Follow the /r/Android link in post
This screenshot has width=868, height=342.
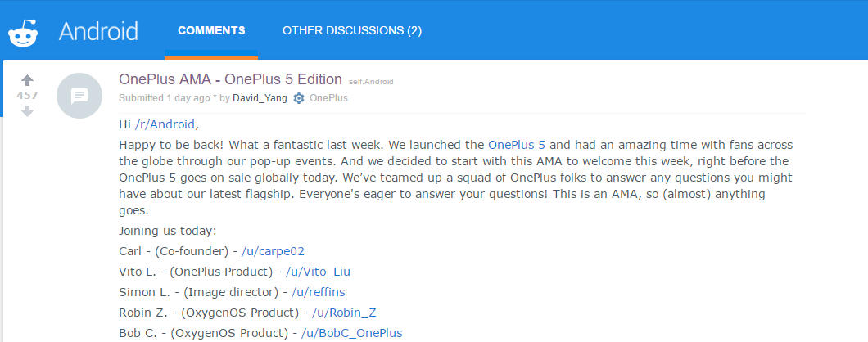point(165,124)
